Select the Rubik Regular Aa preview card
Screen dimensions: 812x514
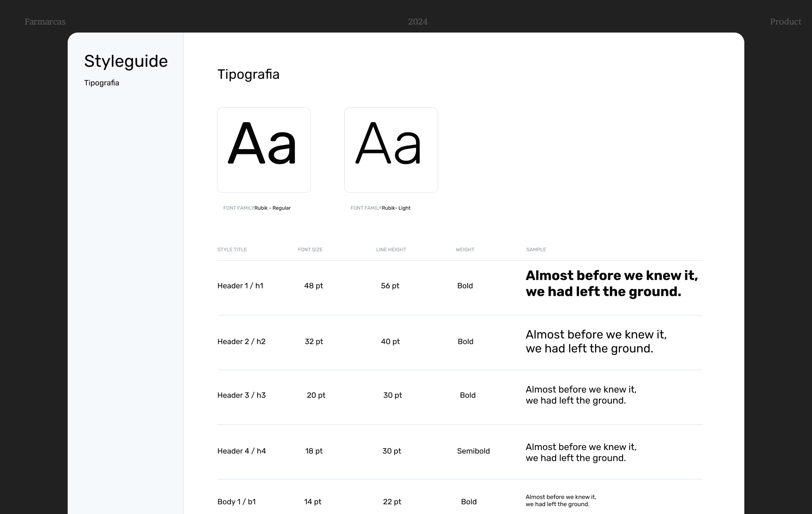(x=263, y=150)
